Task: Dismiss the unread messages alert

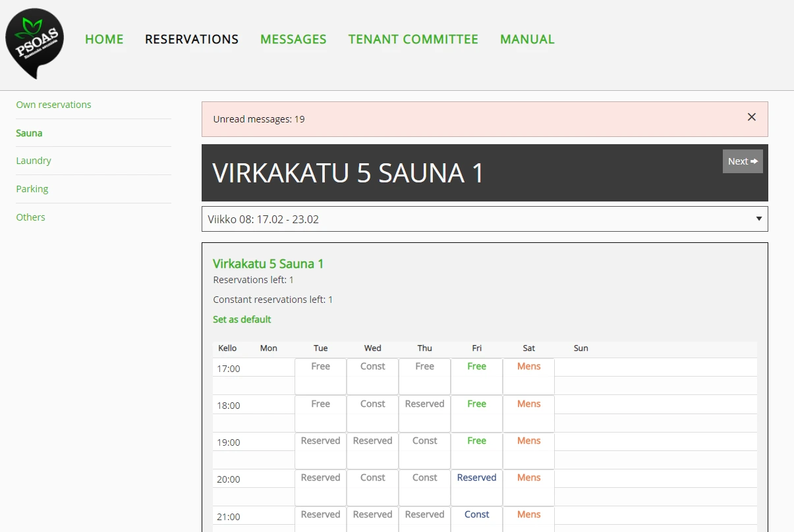Action: point(751,117)
